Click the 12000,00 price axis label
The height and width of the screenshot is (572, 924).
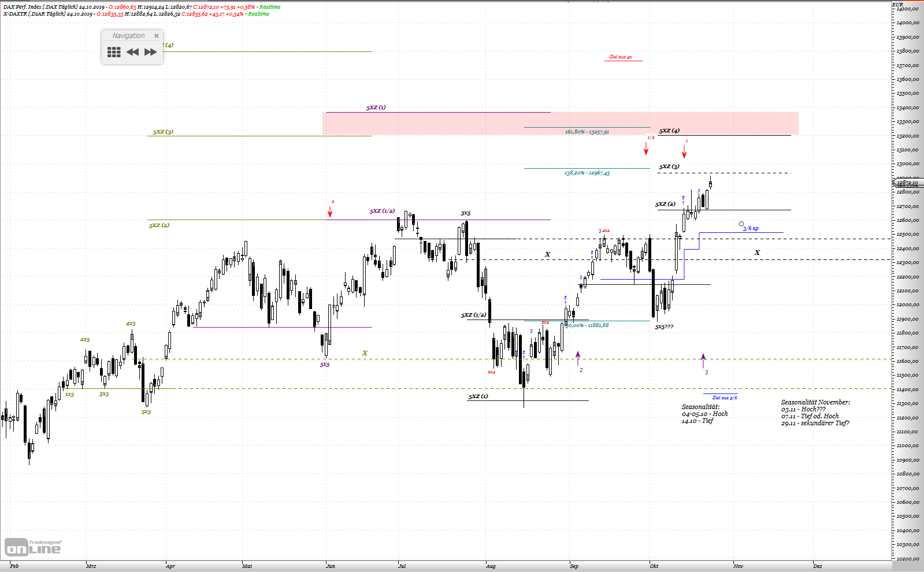click(908, 305)
